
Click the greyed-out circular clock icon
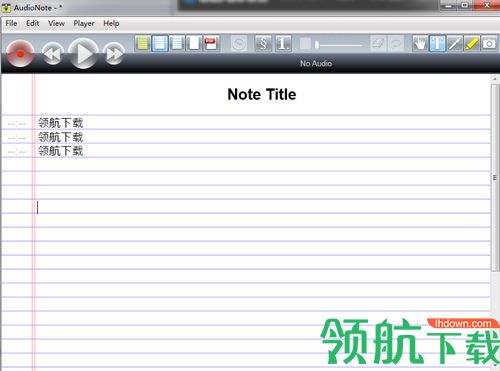(x=239, y=43)
